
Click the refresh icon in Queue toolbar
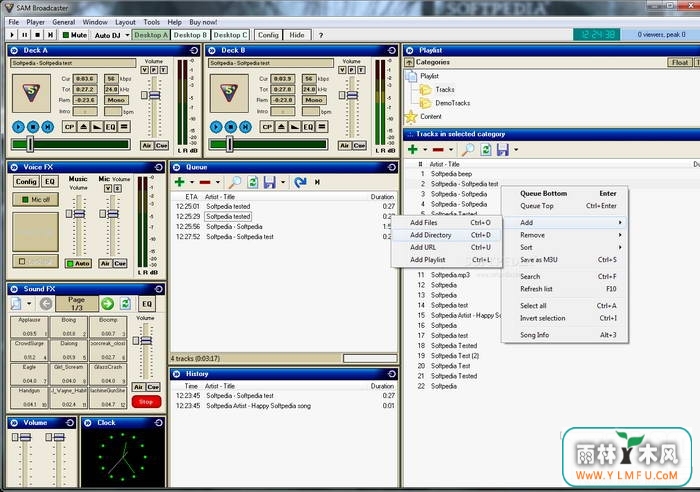pos(253,182)
